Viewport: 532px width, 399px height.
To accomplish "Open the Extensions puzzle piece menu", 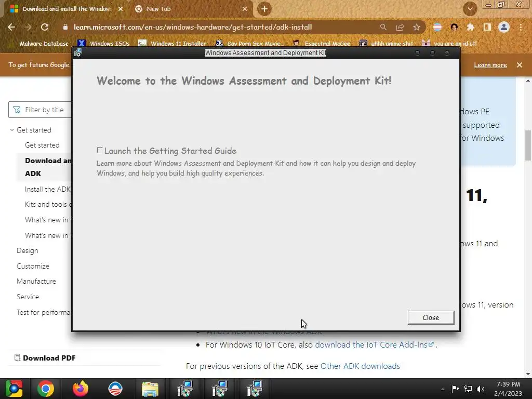I will coord(470,27).
